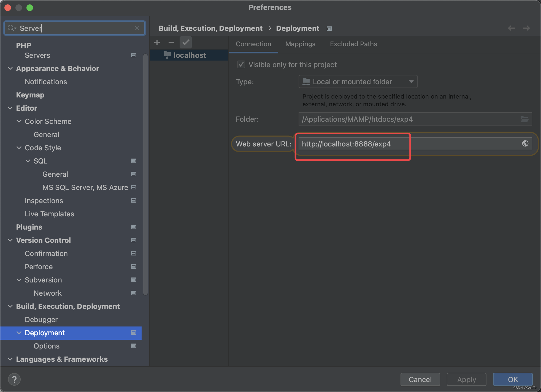Select Local or mounted folder dropdown
This screenshot has width=541, height=392.
[x=358, y=81]
